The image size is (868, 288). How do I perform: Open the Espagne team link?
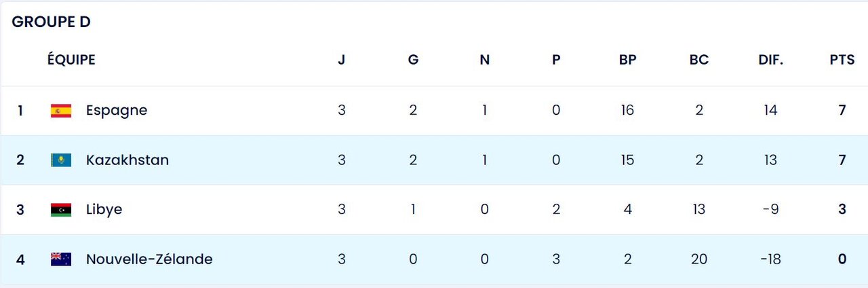pos(117,110)
